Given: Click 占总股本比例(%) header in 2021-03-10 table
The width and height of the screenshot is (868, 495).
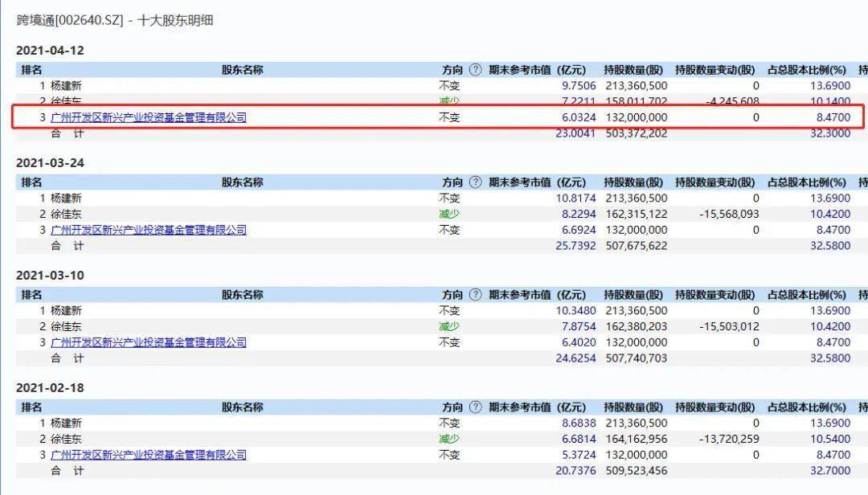Looking at the screenshot, I should click(807, 295).
